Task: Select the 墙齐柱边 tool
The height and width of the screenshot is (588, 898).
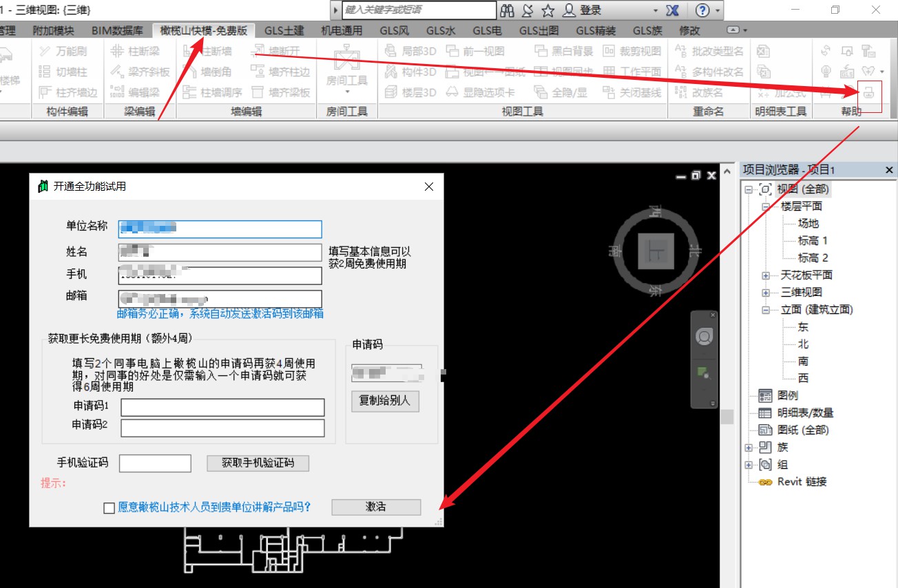Action: pos(280,72)
